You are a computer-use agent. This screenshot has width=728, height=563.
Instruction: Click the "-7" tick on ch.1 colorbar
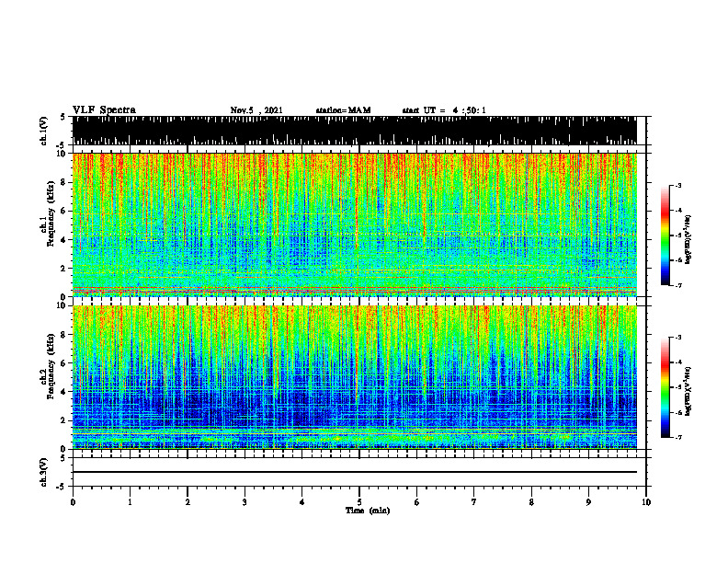(x=677, y=285)
